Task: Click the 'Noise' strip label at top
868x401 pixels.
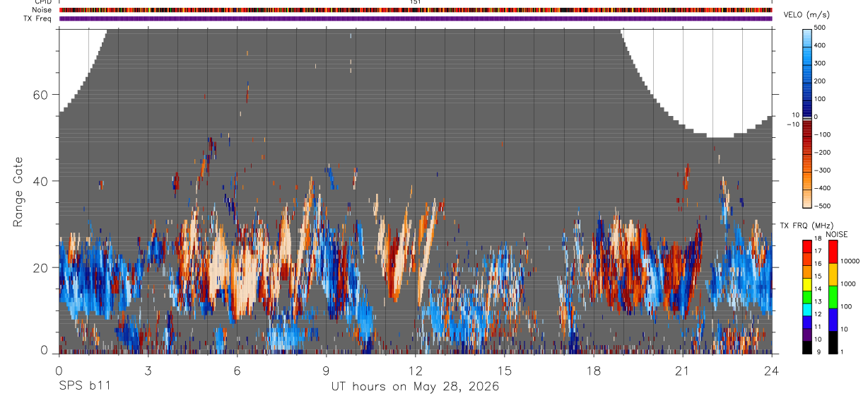Action: pos(42,10)
